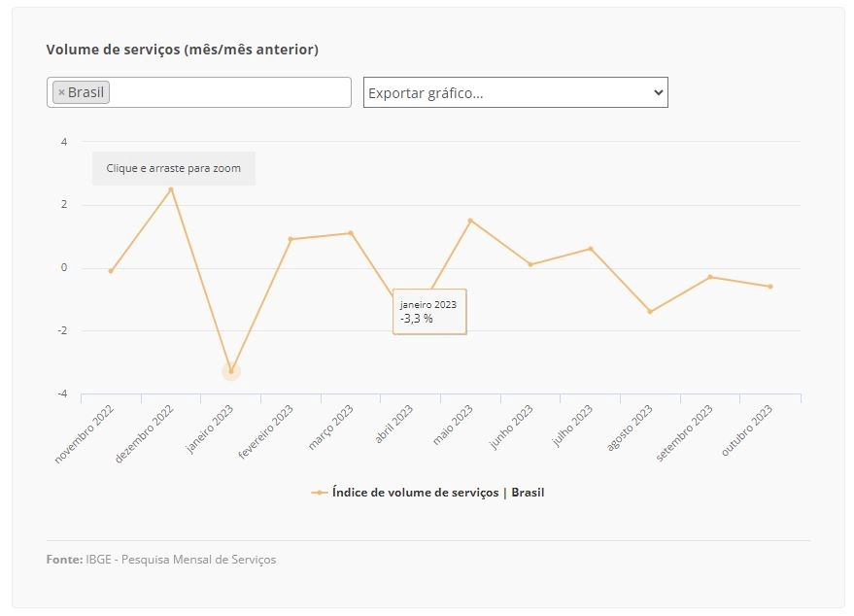
Task: Click inside the region selection input field
Action: [228, 92]
